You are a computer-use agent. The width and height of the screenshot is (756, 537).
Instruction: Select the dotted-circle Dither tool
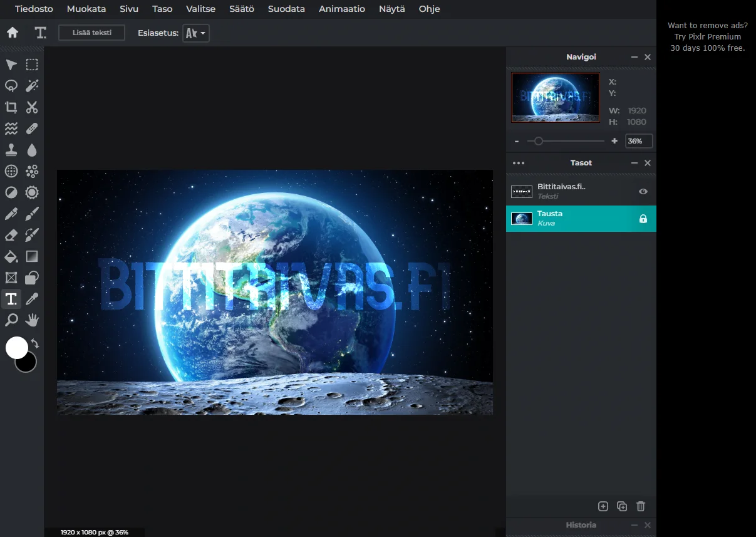[11, 171]
